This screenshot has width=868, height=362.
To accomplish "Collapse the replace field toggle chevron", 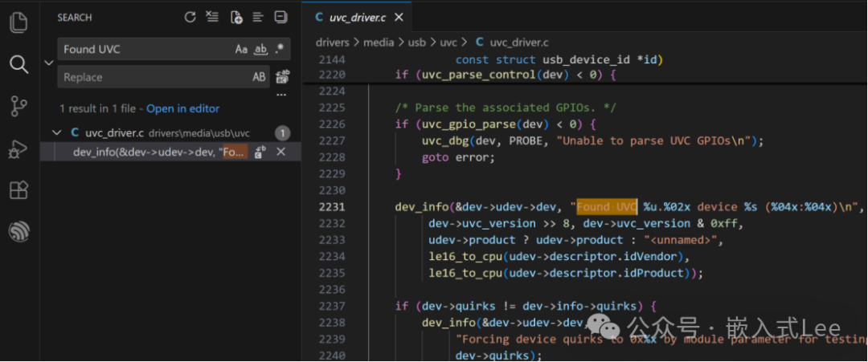I will [48, 63].
